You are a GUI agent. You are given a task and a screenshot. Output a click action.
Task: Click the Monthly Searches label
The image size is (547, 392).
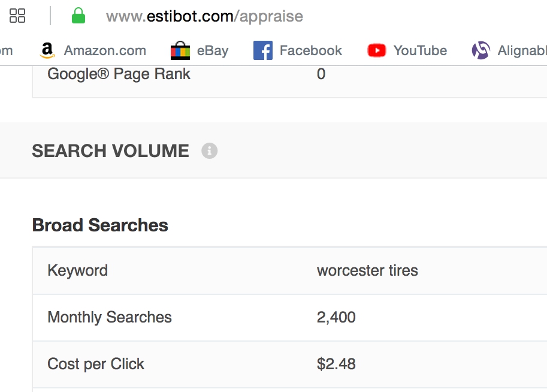click(110, 317)
